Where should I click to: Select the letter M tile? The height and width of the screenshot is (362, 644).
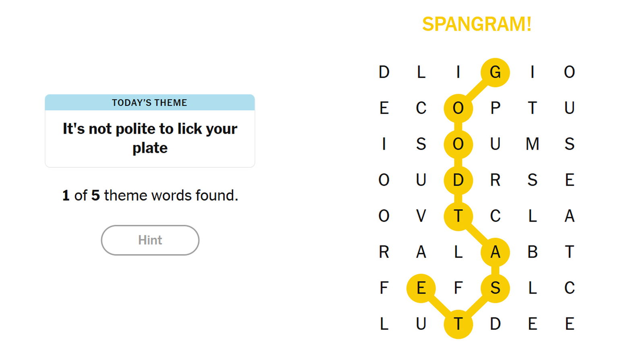(x=532, y=144)
